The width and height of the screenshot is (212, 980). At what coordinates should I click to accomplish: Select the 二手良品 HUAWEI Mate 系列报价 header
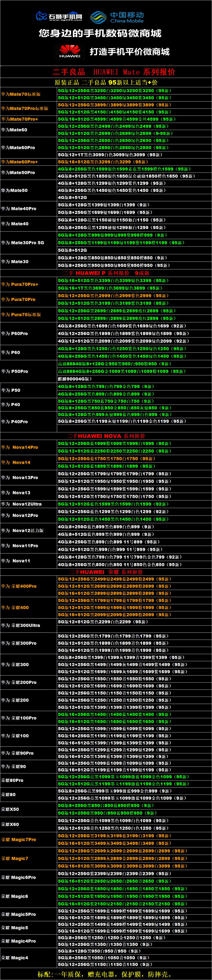coord(114,72)
